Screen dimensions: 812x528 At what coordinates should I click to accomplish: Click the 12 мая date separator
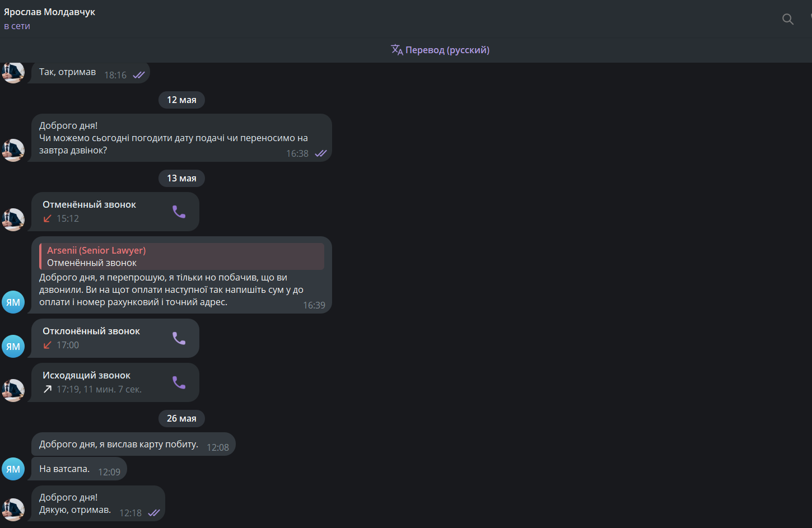[x=181, y=100]
